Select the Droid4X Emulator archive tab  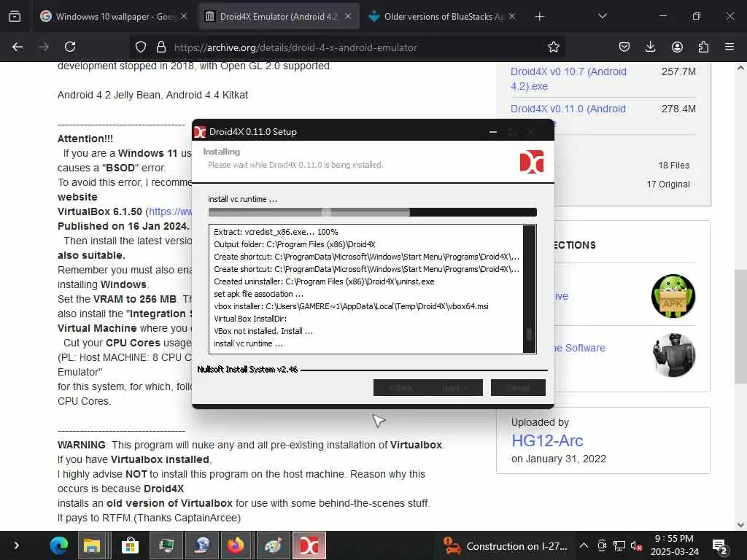pyautogui.click(x=278, y=17)
